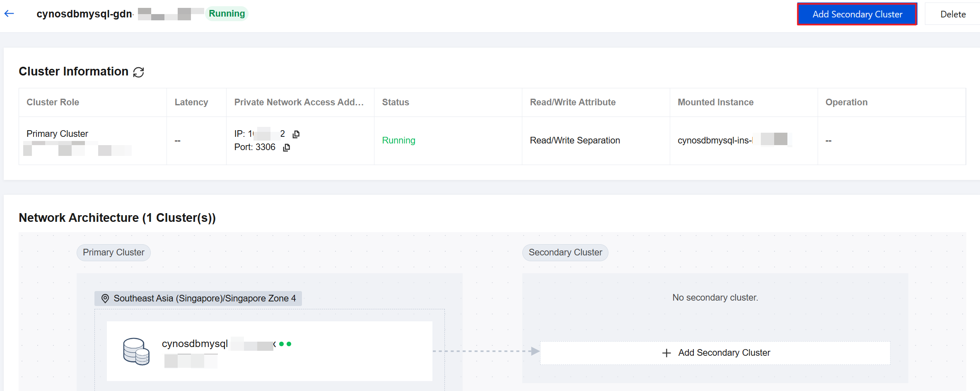
Task: Click the Latency column header
Action: [x=191, y=102]
